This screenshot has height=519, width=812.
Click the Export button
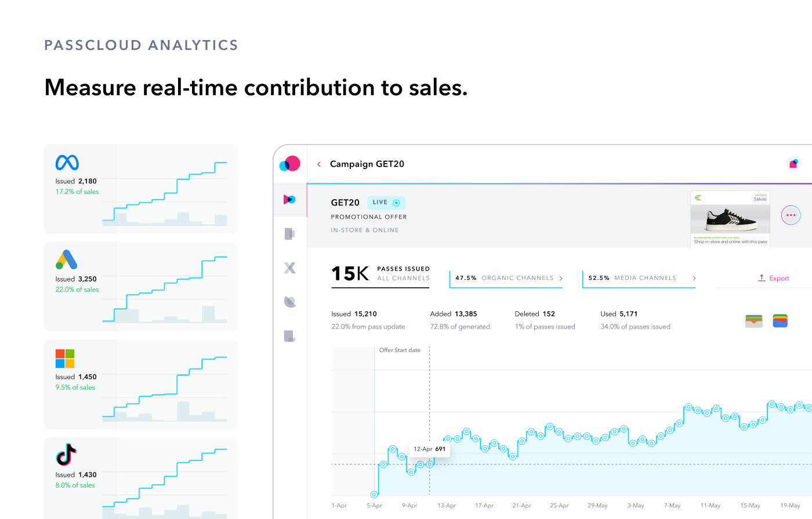click(774, 278)
